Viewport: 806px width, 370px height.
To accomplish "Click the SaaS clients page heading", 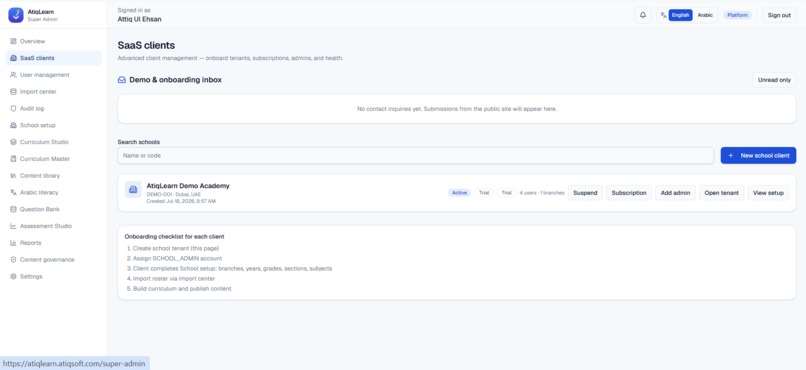I will (x=146, y=46).
